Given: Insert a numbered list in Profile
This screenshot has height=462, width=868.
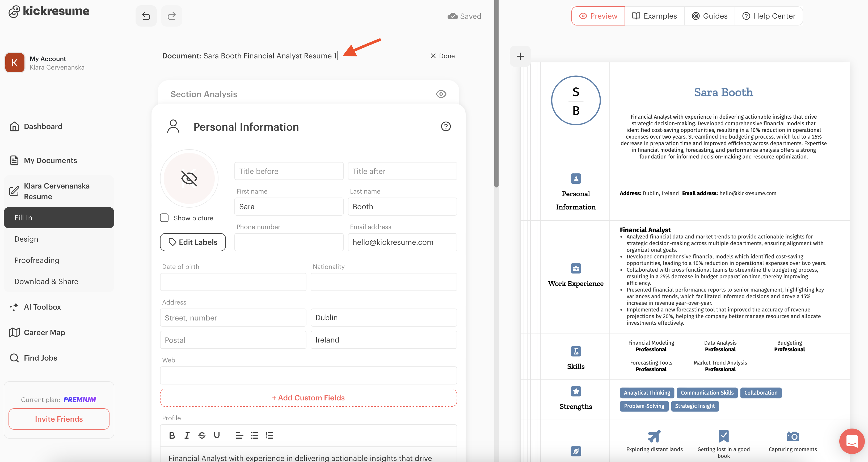Looking at the screenshot, I should 269,435.
